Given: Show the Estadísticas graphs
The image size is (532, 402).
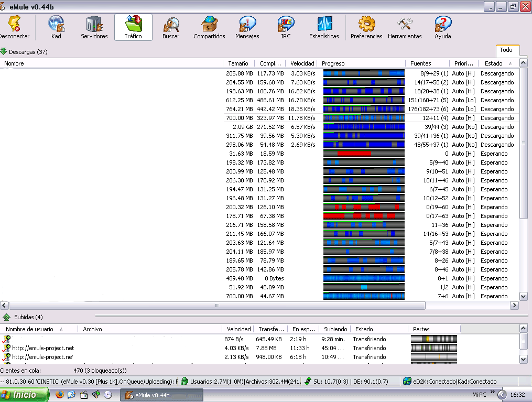Looking at the screenshot, I should click(x=324, y=27).
